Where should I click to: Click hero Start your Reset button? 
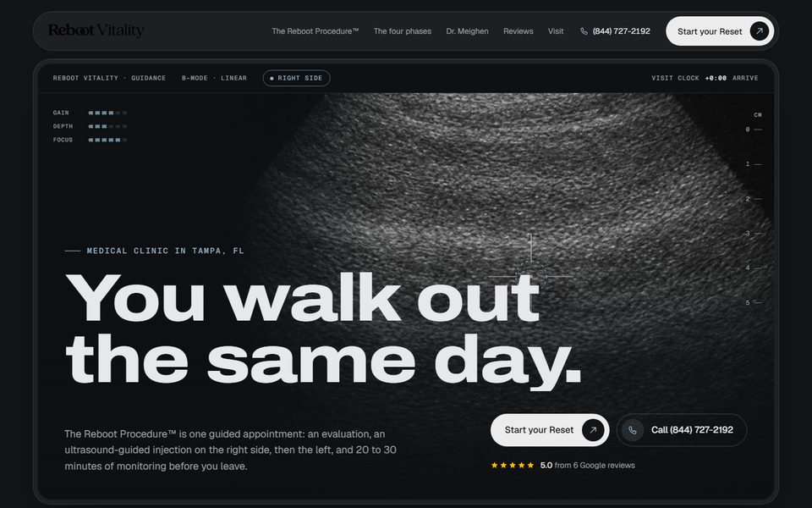[550, 430]
